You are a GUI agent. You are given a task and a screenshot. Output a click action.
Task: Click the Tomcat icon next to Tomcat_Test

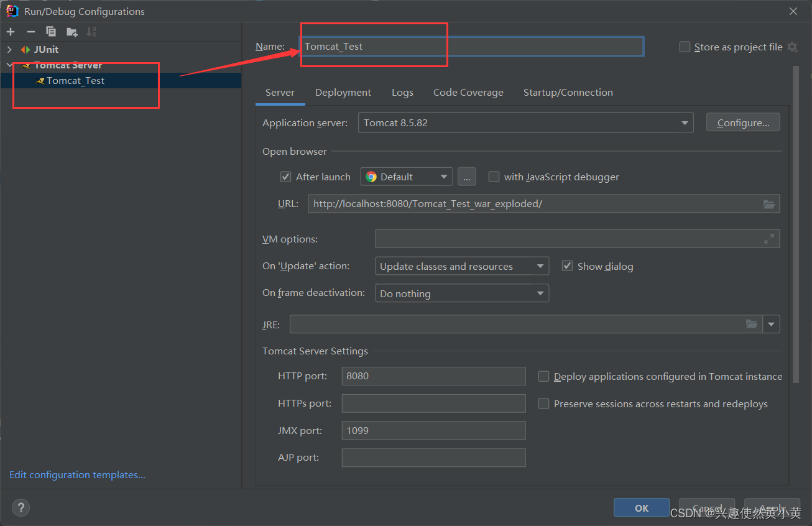[40, 81]
